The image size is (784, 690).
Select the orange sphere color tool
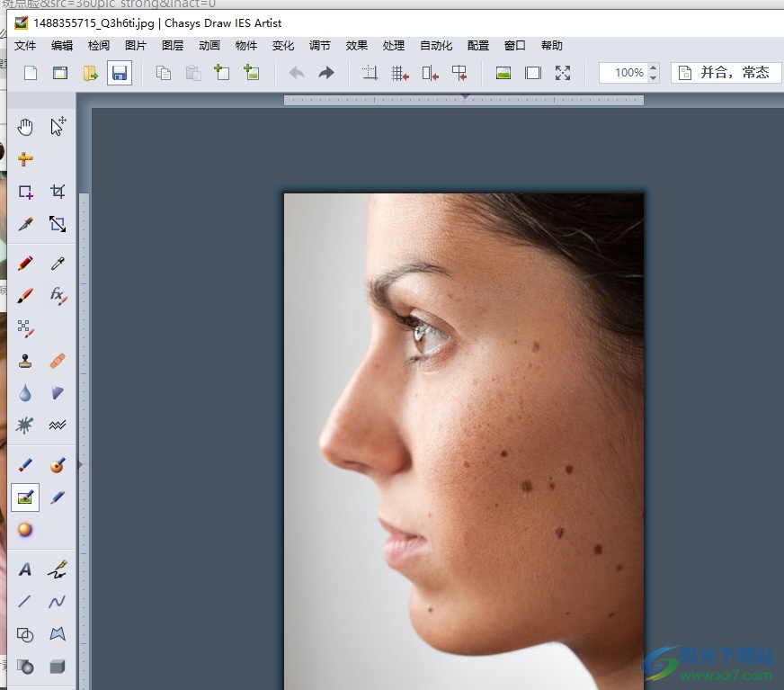[x=25, y=530]
